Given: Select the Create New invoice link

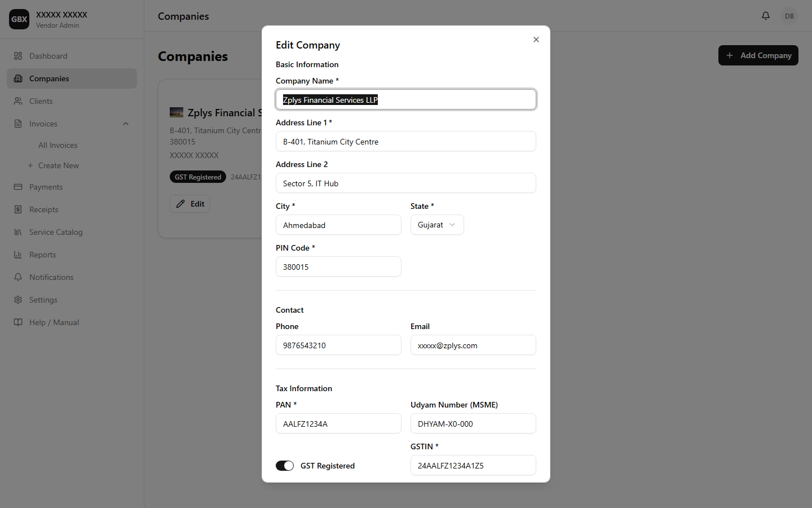Looking at the screenshot, I should click(x=59, y=165).
